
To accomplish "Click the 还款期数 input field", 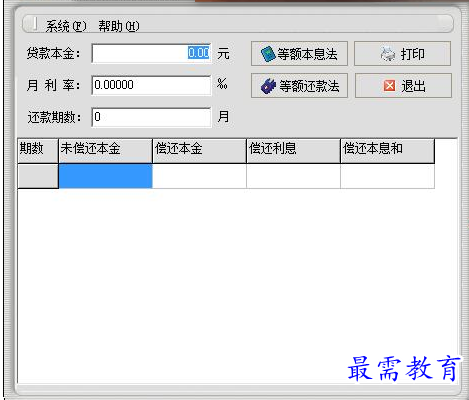I will 151,117.
